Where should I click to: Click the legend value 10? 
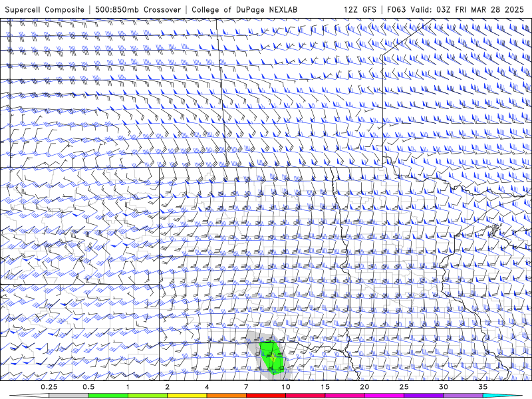pos(286,387)
